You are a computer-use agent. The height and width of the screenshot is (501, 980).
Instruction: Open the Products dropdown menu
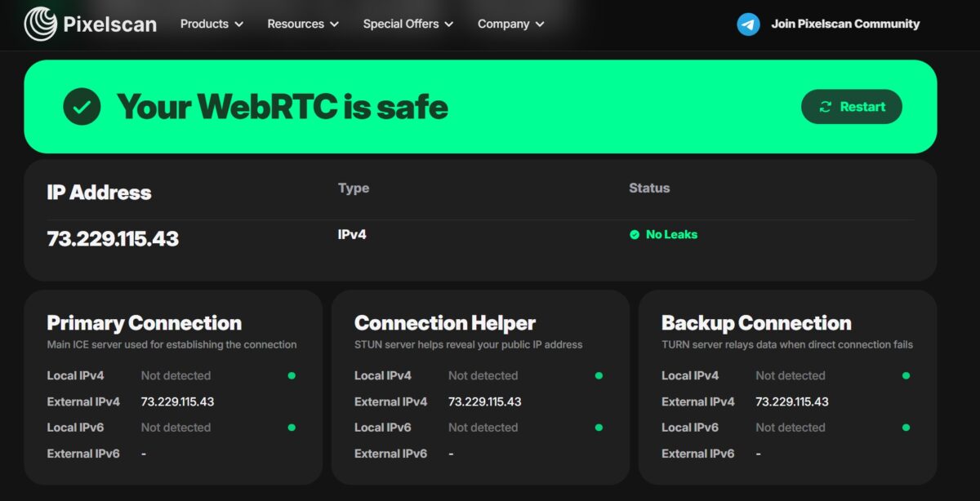[212, 24]
